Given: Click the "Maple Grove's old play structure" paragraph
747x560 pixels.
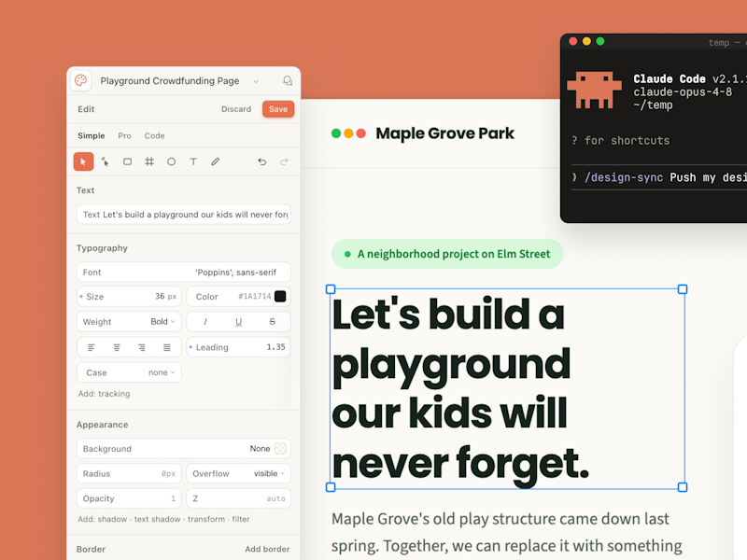Looking at the screenshot, I should pyautogui.click(x=507, y=532).
